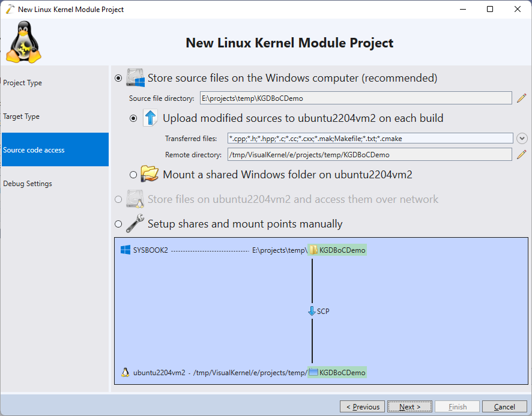Click the Next button
This screenshot has height=416, width=532.
tap(410, 406)
